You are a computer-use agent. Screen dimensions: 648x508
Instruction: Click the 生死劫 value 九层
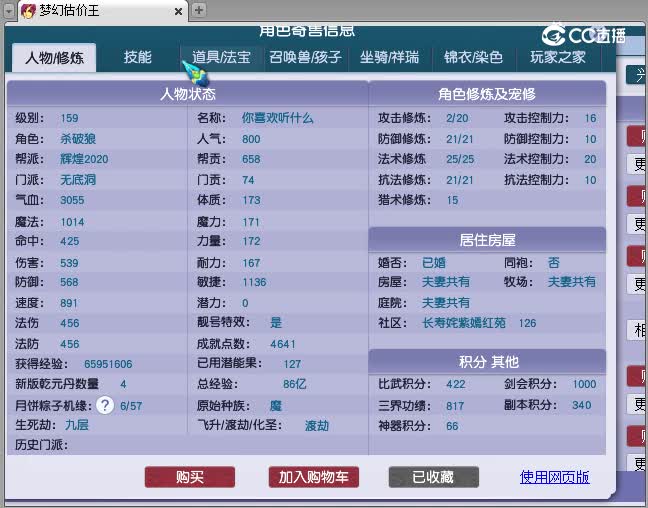[x=77, y=425]
